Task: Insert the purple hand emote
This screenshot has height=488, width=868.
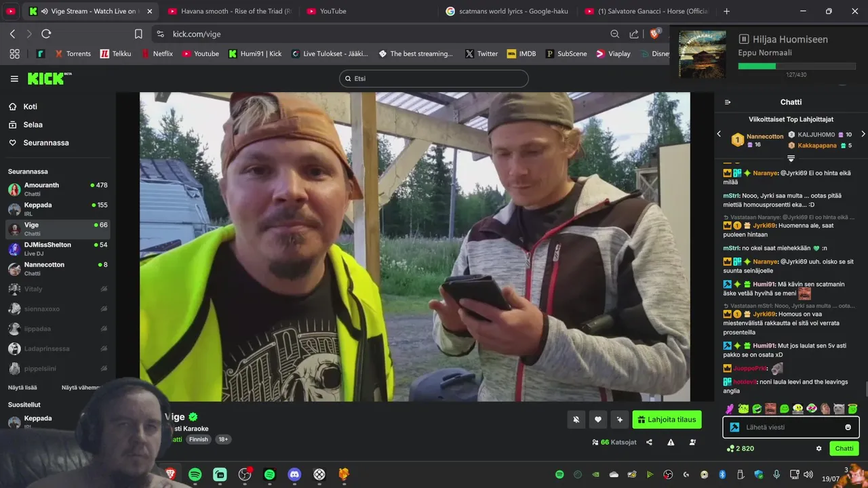Action: [730, 409]
